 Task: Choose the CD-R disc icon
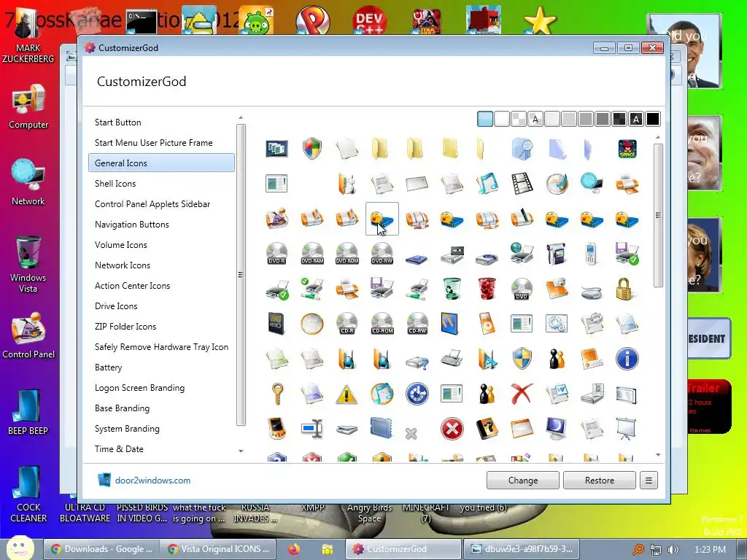pos(347,324)
